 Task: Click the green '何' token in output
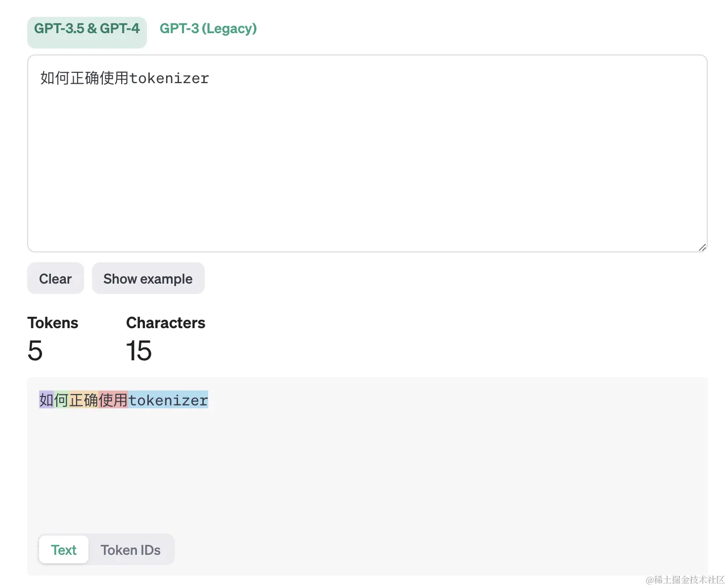pos(61,399)
